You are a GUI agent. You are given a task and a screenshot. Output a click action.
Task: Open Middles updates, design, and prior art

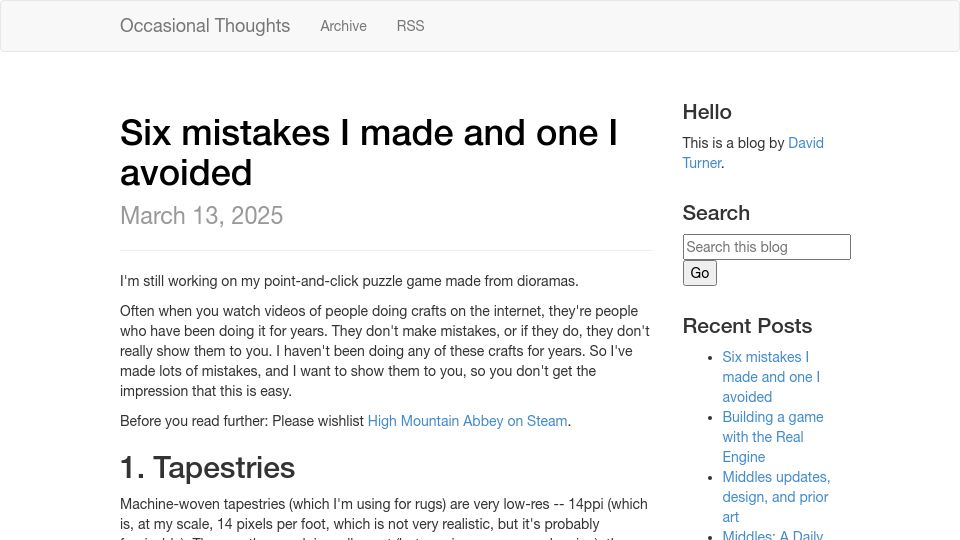[x=776, y=497]
